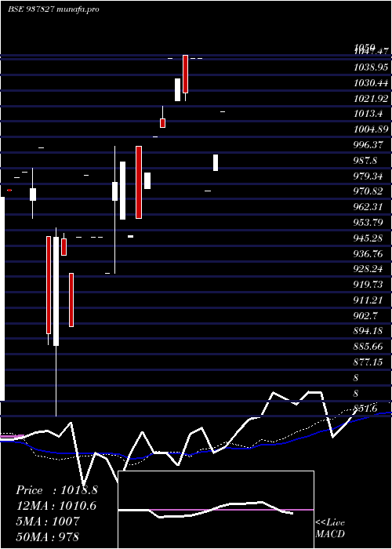Click the 911.21 price axis label

[368, 300]
